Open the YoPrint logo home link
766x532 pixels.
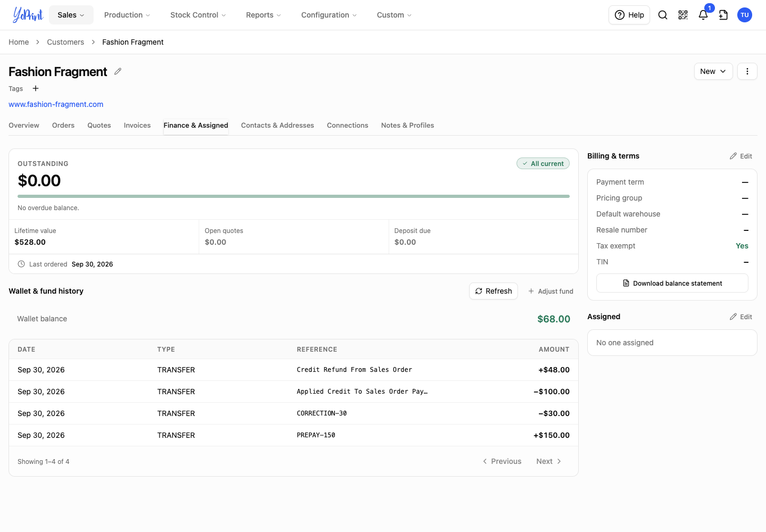pos(28,15)
